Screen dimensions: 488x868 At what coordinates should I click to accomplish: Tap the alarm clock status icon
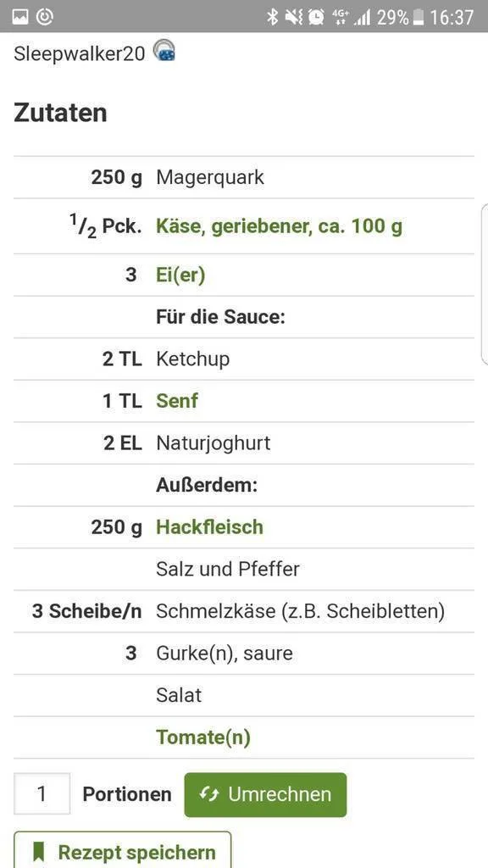(x=317, y=17)
